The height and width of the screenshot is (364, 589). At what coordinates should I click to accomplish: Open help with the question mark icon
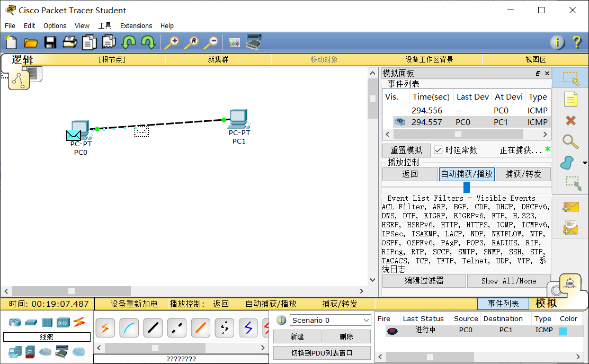coord(577,42)
